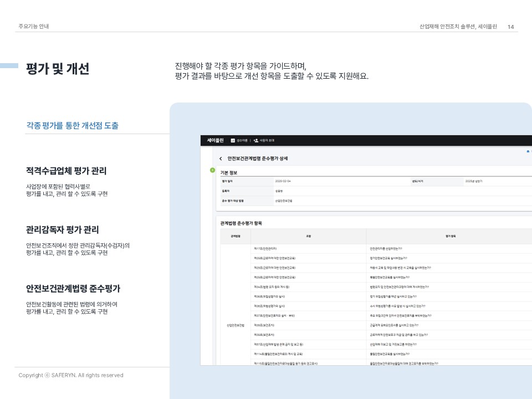This screenshot has height=399, width=532.
Task: Open the 성수아몽 workplace icon in the header
Action: point(233,141)
